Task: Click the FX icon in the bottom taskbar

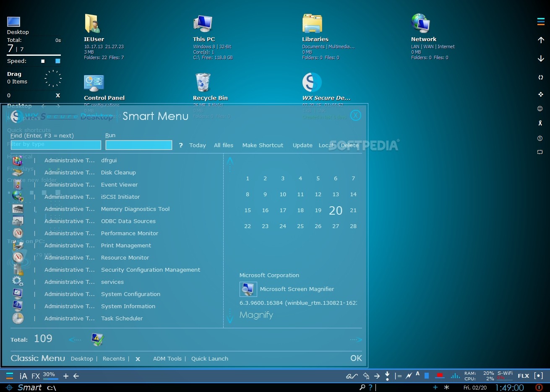Action: (x=36, y=376)
